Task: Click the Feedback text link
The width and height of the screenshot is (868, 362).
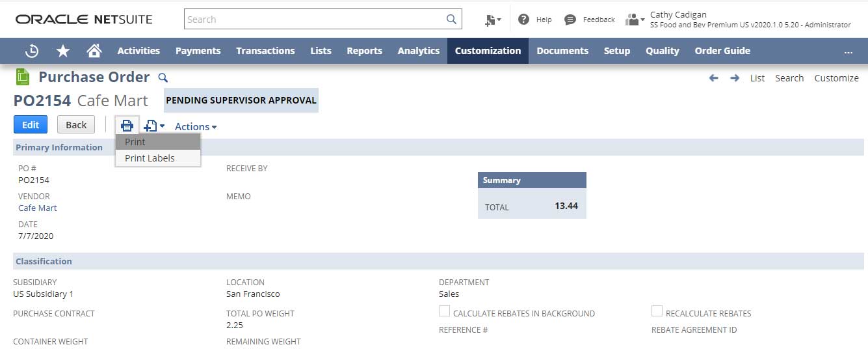Action: click(x=599, y=20)
